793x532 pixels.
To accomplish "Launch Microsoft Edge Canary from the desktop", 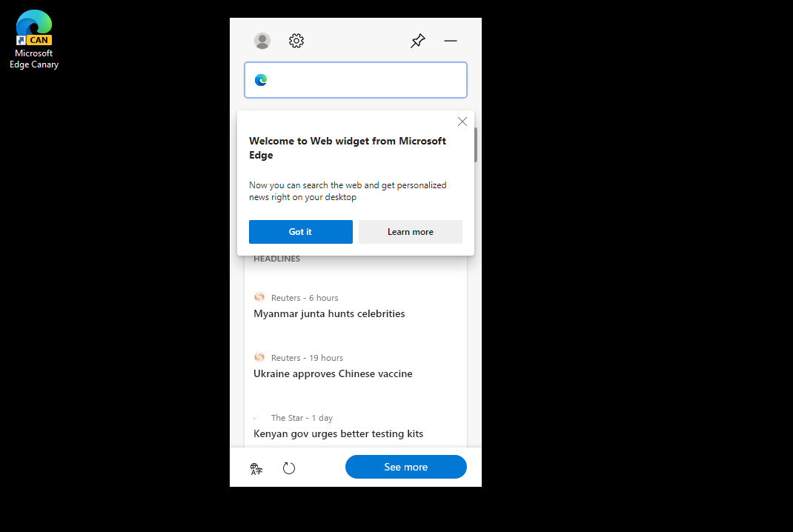I will pyautogui.click(x=33, y=30).
